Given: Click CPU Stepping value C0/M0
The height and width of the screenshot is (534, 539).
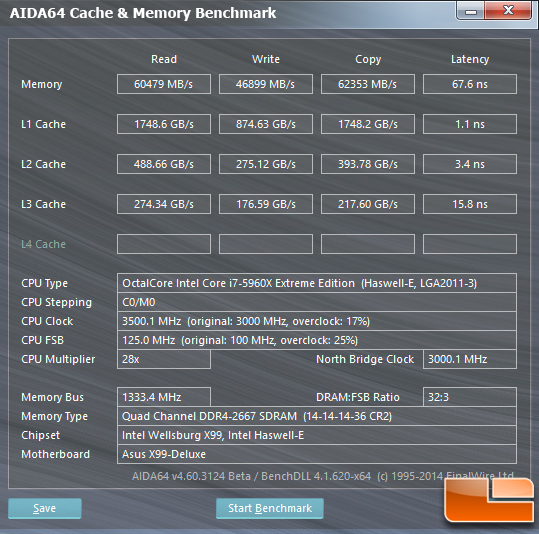Looking at the screenshot, I should click(317, 302).
